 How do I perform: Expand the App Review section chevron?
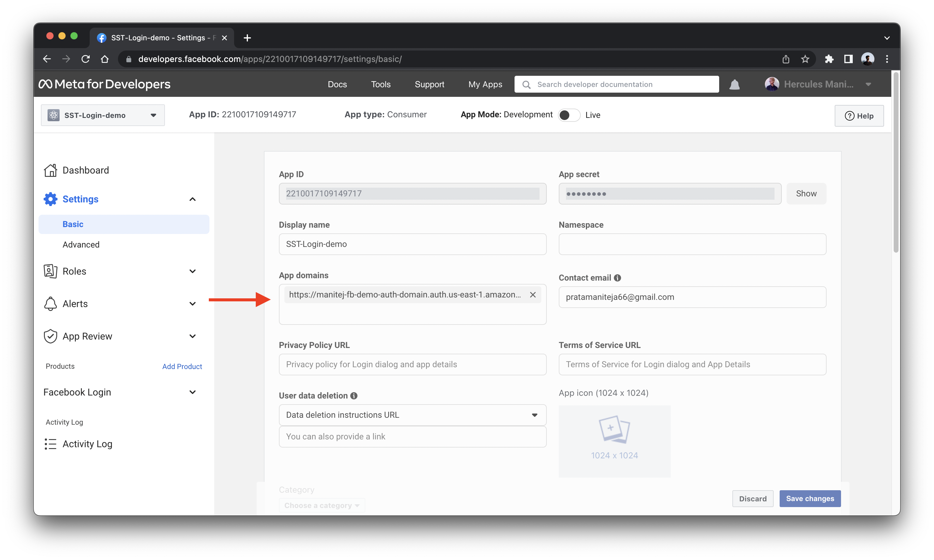point(193,336)
